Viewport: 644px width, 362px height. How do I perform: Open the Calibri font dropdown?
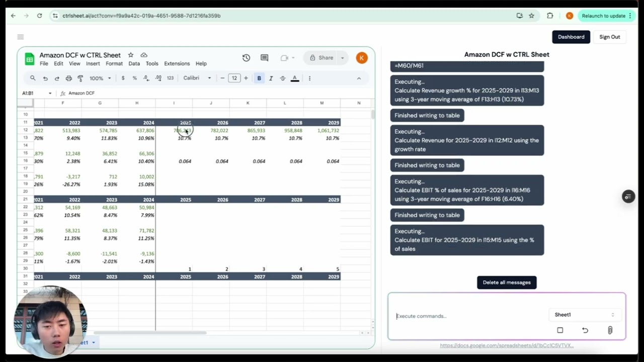197,78
